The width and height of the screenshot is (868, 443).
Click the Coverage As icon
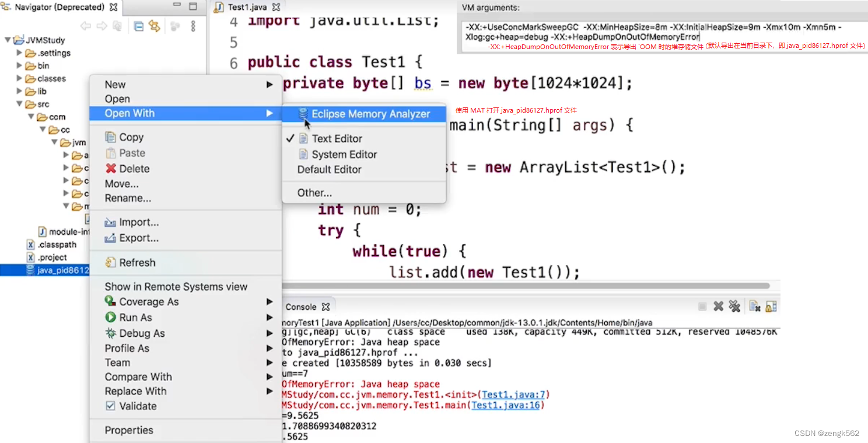(110, 301)
